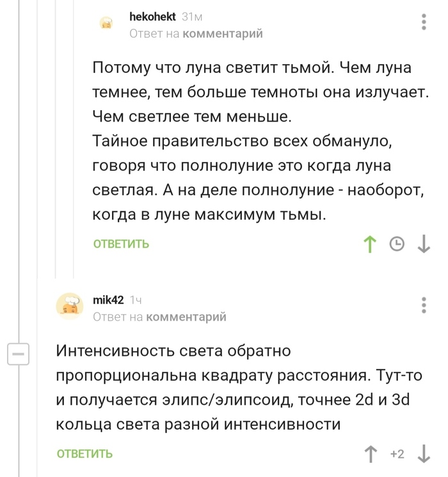Downvote the mik42 comment

tap(424, 454)
